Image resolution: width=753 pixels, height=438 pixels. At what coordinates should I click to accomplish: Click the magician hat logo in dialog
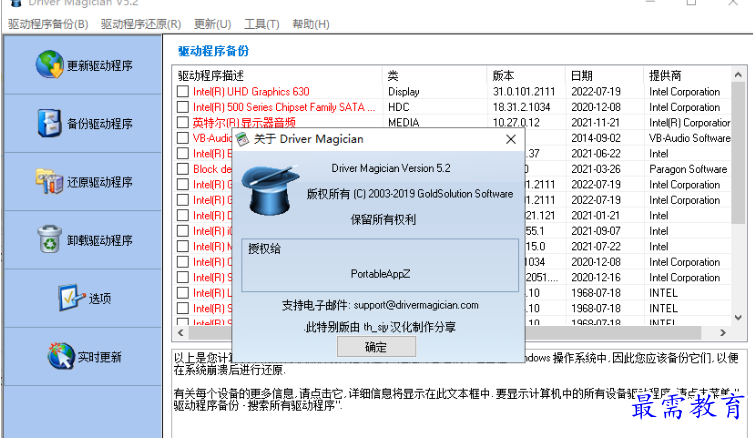click(x=270, y=190)
